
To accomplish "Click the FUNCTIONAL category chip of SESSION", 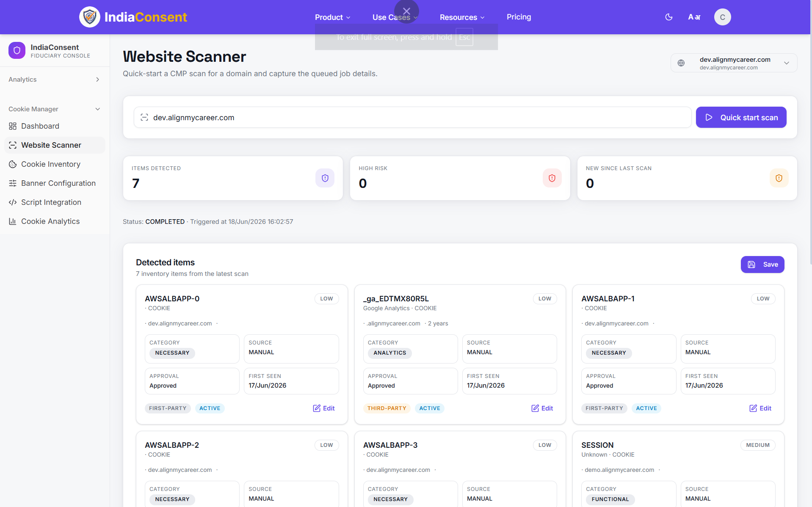I will (610, 499).
